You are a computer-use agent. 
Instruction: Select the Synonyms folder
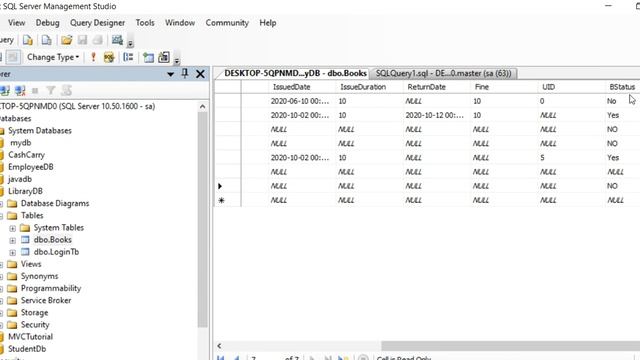click(39, 276)
